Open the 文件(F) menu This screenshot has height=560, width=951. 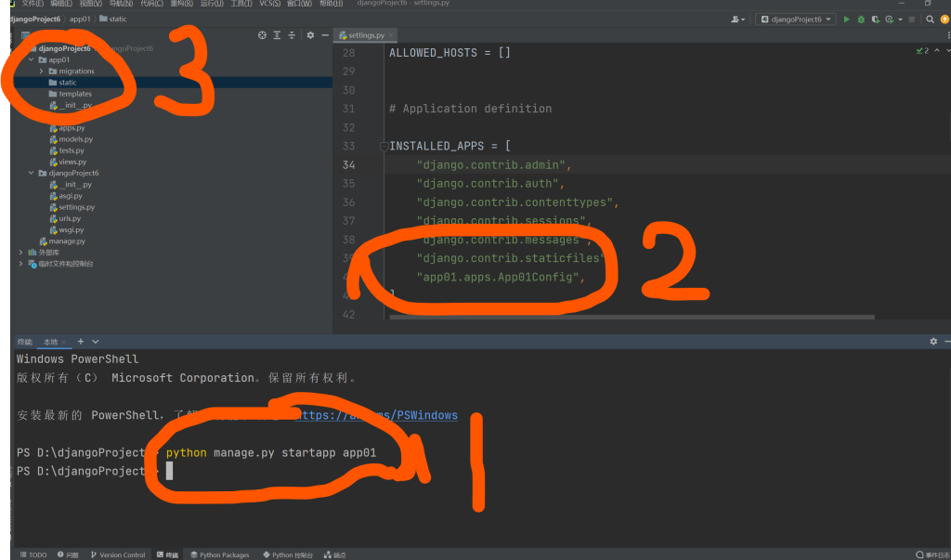tap(33, 4)
